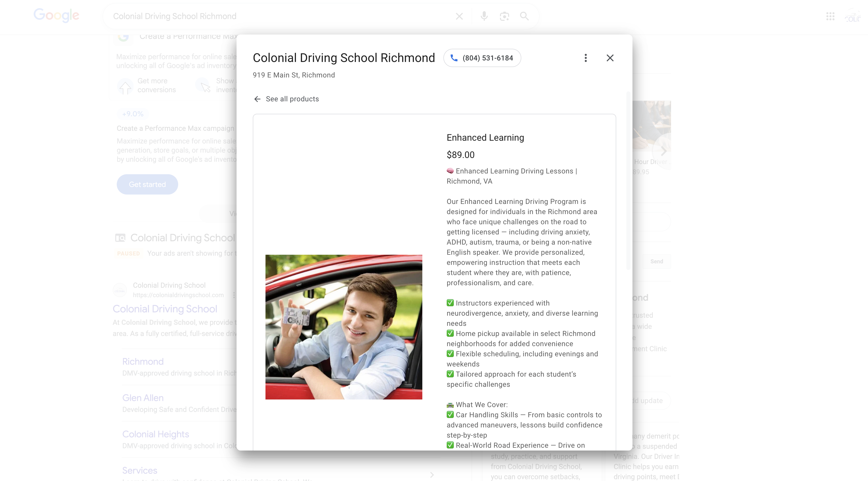Open the Richmond sitelink
Screen dimensions: 868x481
coord(143,361)
